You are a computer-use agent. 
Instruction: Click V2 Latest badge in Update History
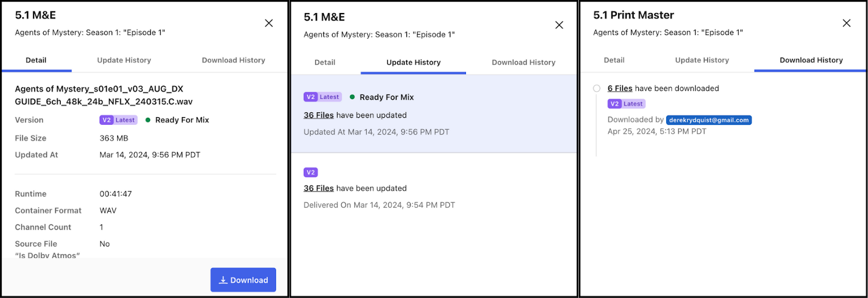(323, 97)
